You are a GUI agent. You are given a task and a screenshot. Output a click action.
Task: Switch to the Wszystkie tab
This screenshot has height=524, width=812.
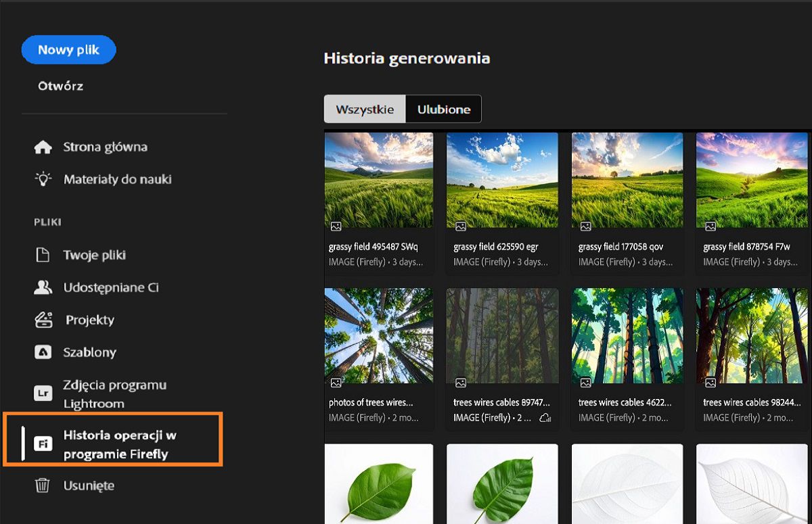tap(365, 109)
